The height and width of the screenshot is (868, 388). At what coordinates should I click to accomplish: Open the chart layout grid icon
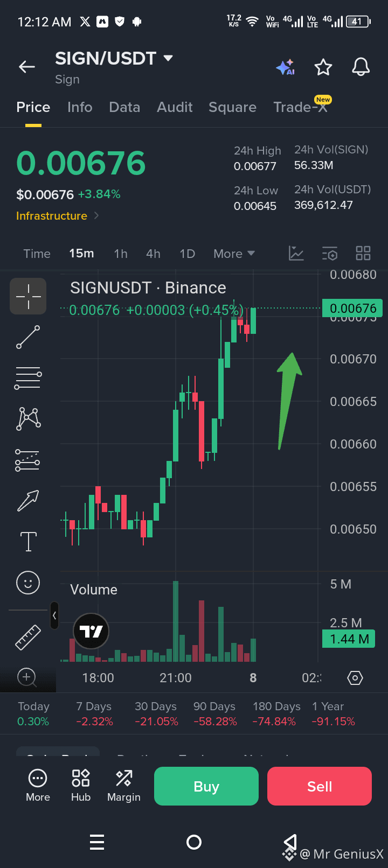click(363, 254)
